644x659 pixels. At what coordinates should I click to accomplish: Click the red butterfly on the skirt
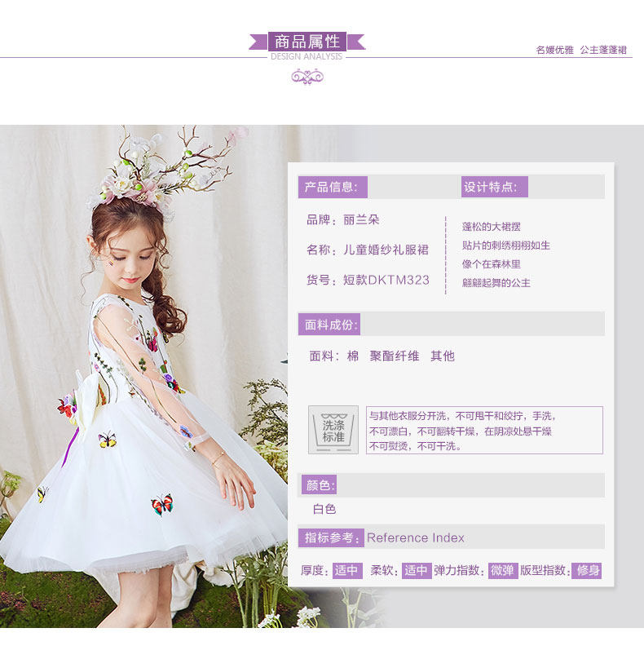[162, 504]
